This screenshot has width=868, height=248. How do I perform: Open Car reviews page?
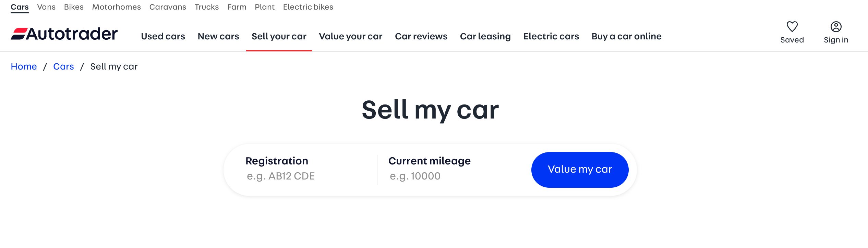pyautogui.click(x=421, y=36)
